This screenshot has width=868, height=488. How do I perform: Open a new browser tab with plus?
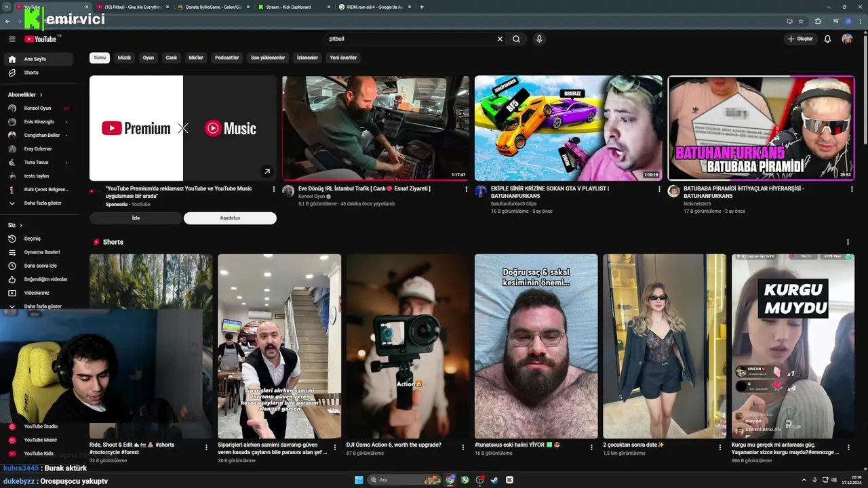point(422,7)
